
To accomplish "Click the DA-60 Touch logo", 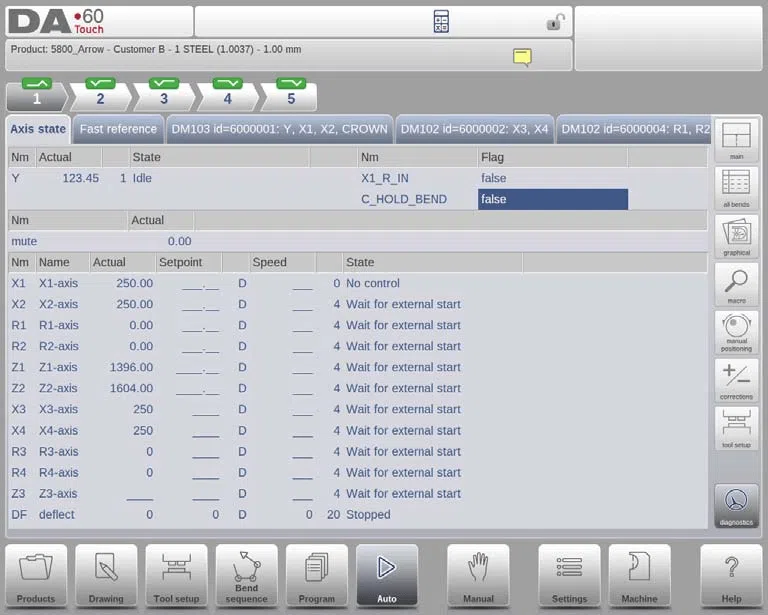I will pyautogui.click(x=56, y=22).
